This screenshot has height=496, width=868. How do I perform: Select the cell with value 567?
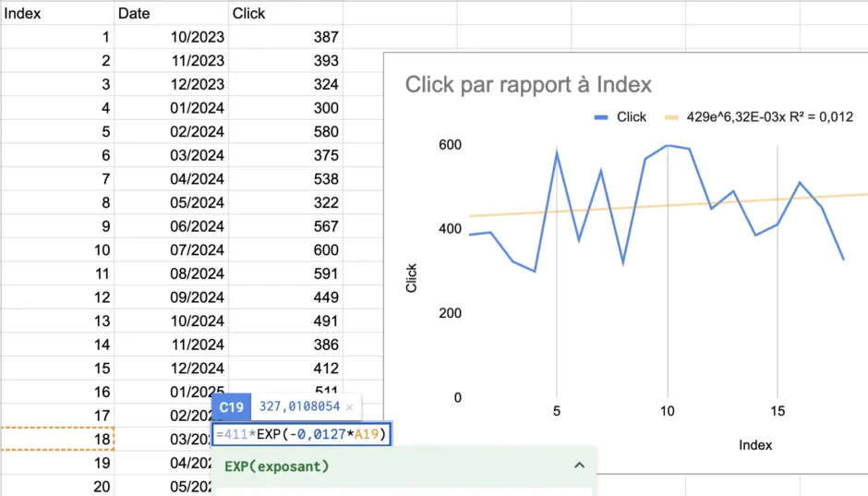point(285,226)
